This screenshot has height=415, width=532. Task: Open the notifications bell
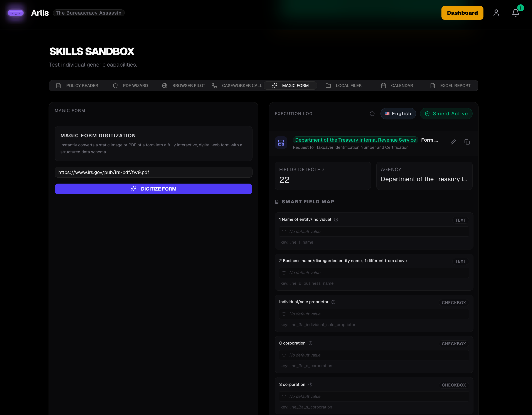click(515, 13)
